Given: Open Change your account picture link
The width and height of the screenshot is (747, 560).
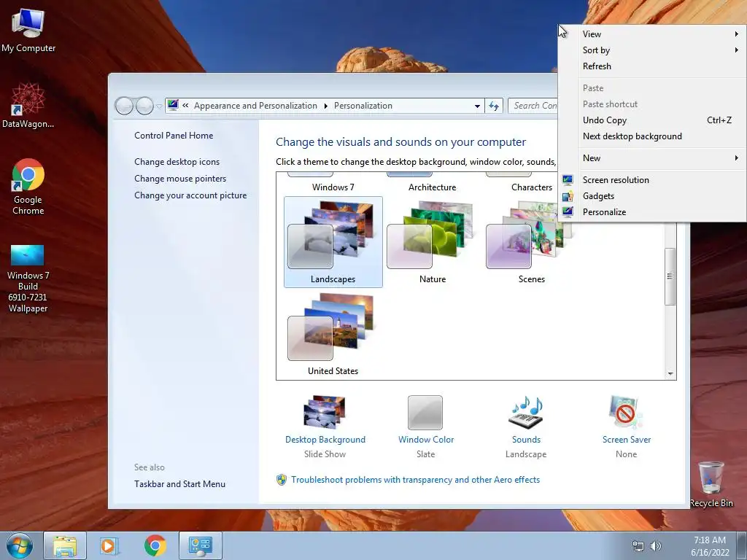Looking at the screenshot, I should [x=190, y=195].
